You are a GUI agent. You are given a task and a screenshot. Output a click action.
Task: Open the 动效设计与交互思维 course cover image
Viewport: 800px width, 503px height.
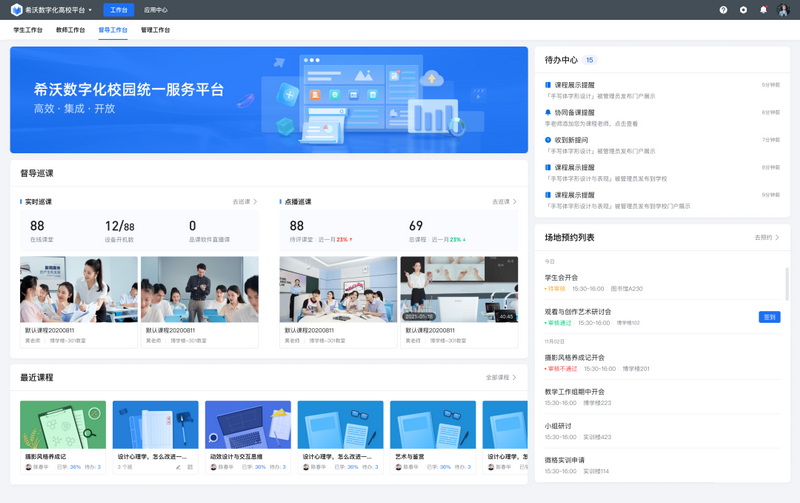click(x=248, y=424)
